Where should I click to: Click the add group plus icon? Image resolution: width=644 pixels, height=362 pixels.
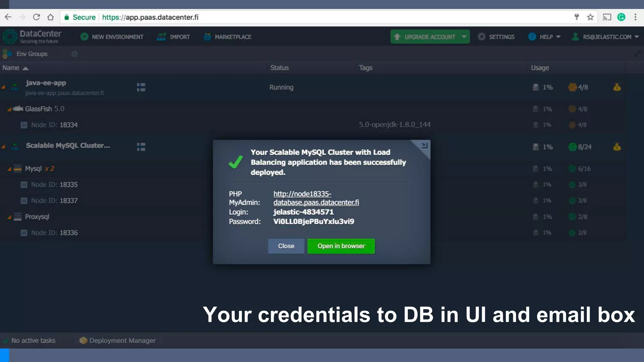pyautogui.click(x=75, y=54)
